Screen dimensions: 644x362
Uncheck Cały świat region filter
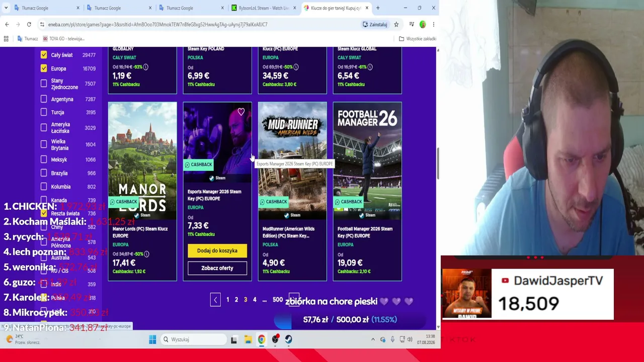(x=44, y=55)
